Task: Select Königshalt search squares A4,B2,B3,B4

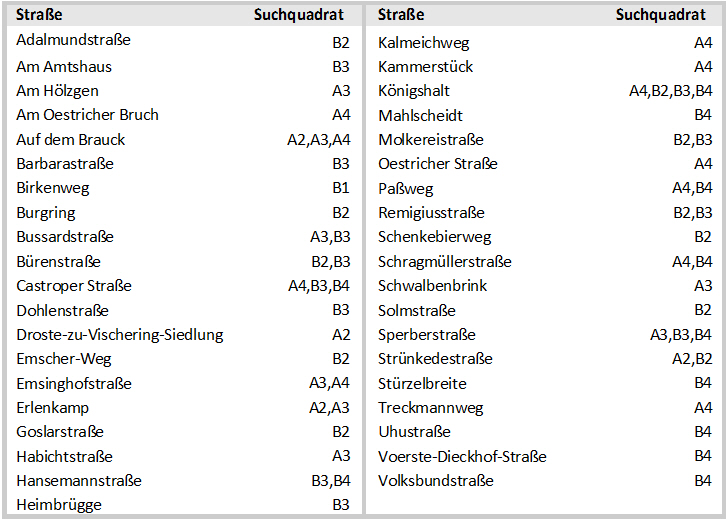Action: (x=670, y=91)
